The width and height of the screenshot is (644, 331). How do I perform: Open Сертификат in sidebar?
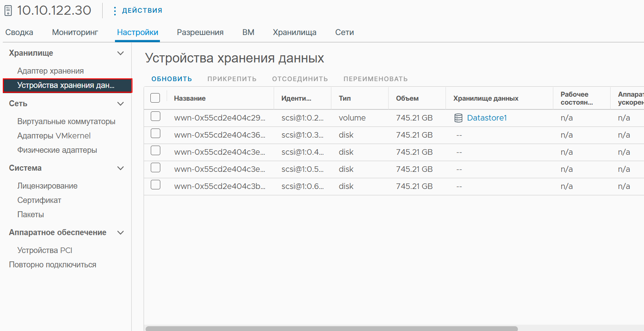[39, 200]
